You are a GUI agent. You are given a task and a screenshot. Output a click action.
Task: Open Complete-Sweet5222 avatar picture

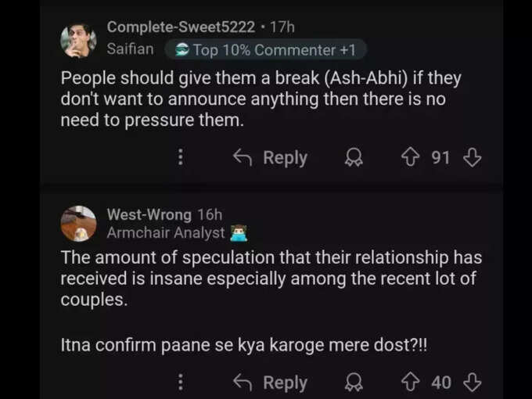click(x=78, y=40)
